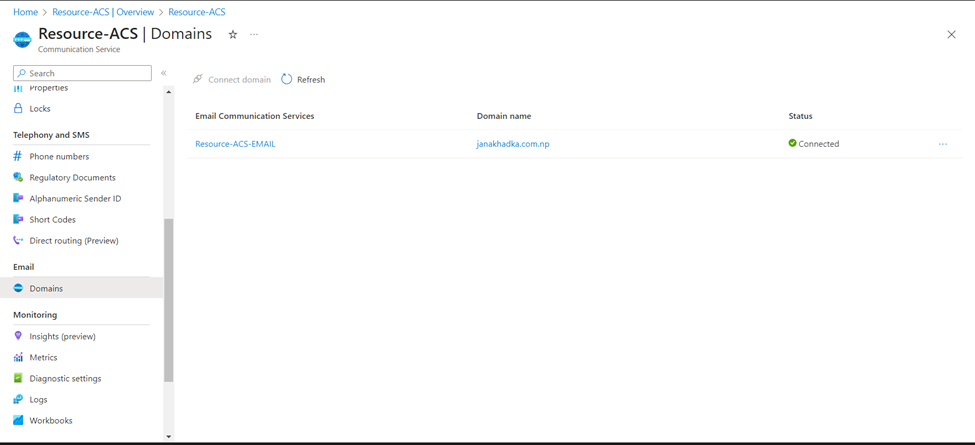The width and height of the screenshot is (975, 445).
Task: Click the Short Codes icon
Action: coord(18,219)
